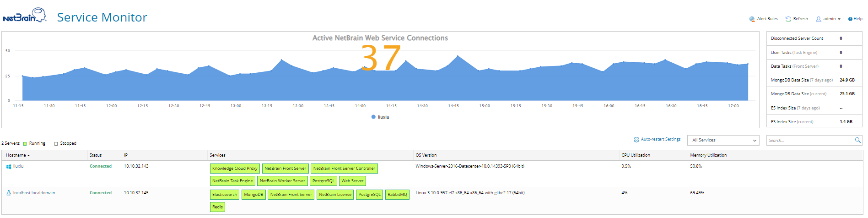Click the Linux-3.10.0 OS version text
868x218 pixels.
click(470, 193)
